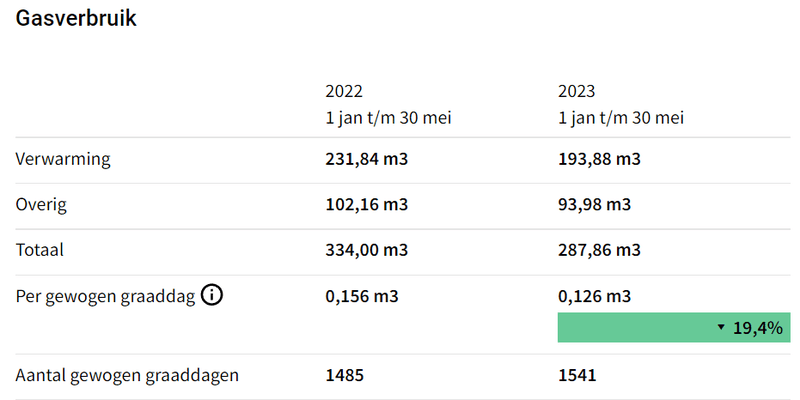Click the Gasverbruik heading
The height and width of the screenshot is (400, 800).
pos(76,19)
